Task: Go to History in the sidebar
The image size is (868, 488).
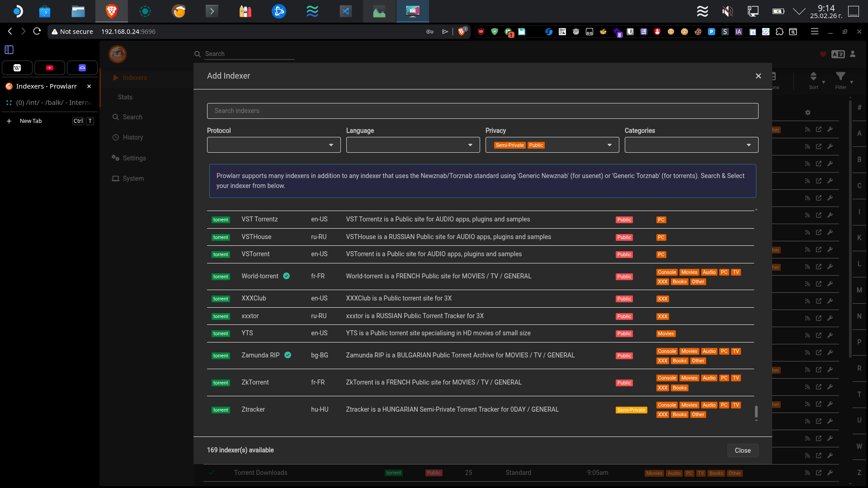Action: 132,137
